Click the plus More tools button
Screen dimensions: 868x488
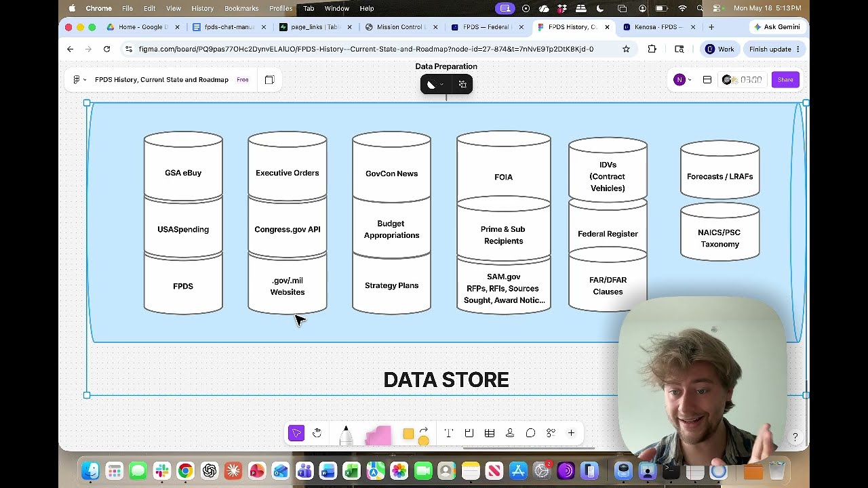tap(571, 433)
